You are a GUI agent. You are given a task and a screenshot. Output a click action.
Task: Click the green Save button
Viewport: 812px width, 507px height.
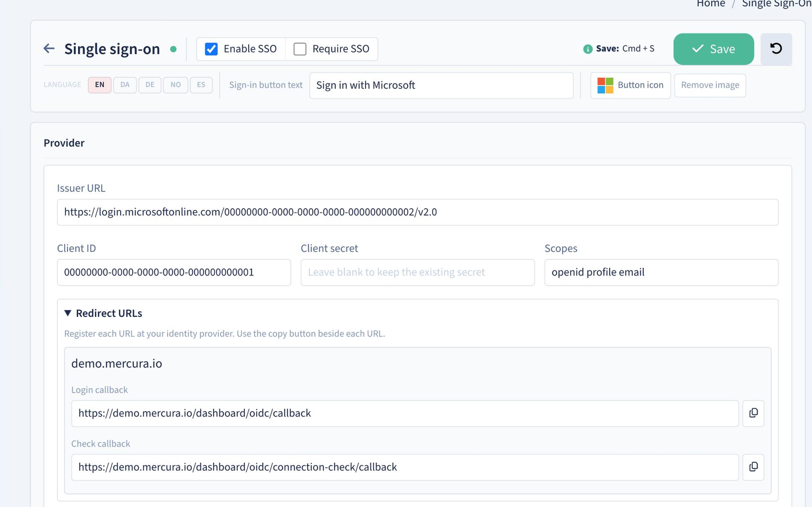714,49
